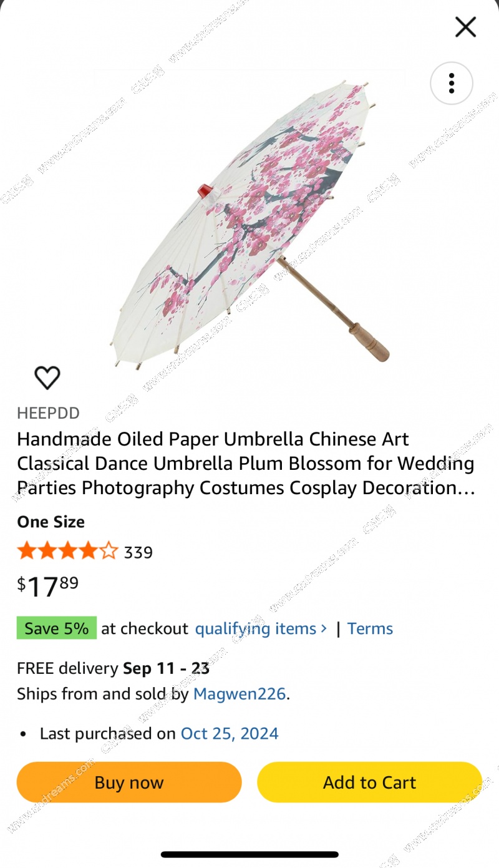
Task: Tap the Buy now button
Action: pyautogui.click(x=129, y=782)
